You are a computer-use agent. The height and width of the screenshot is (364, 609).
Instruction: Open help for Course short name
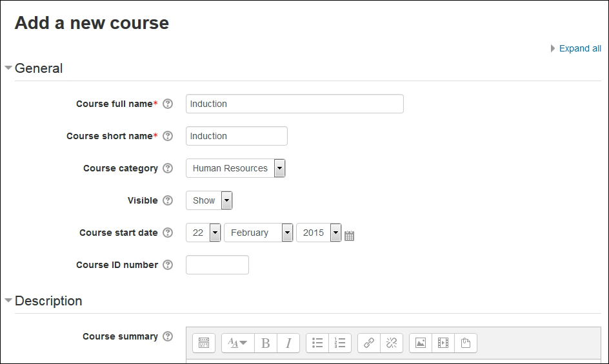(167, 136)
